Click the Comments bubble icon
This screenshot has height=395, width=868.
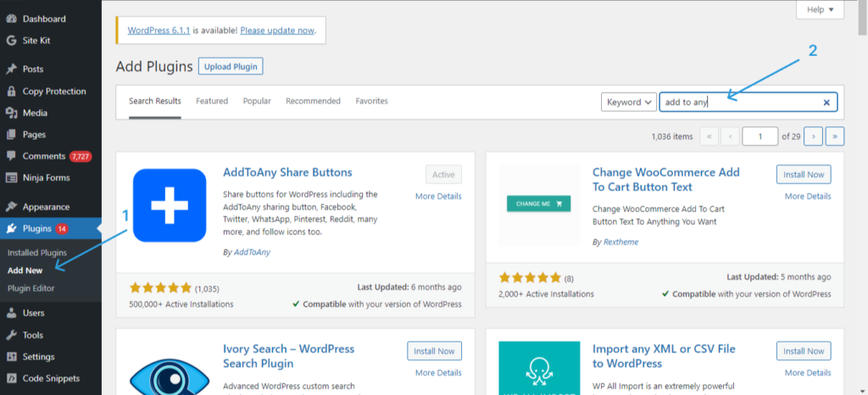click(11, 156)
